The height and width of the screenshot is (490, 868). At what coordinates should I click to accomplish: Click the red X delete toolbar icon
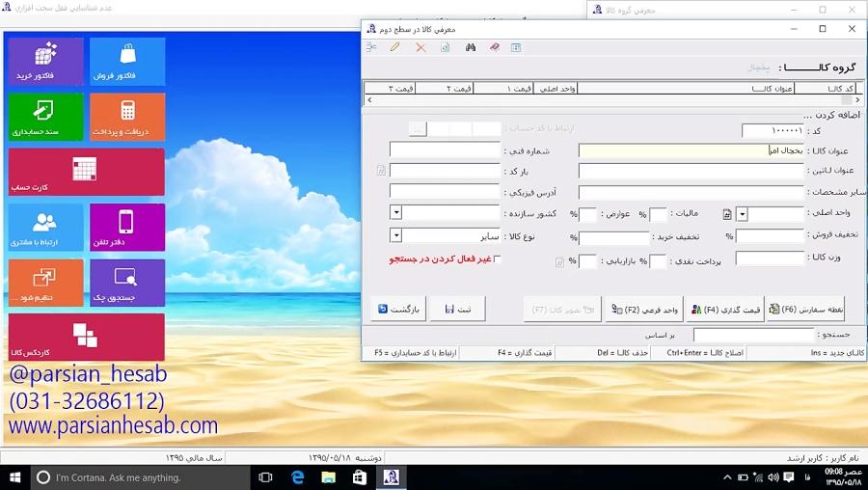pos(420,47)
